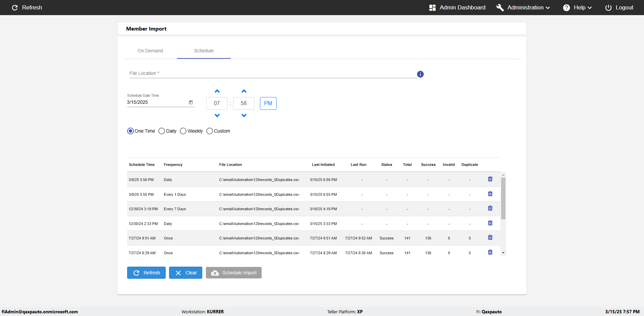Decrease the minutes with down arrow

[x=244, y=116]
